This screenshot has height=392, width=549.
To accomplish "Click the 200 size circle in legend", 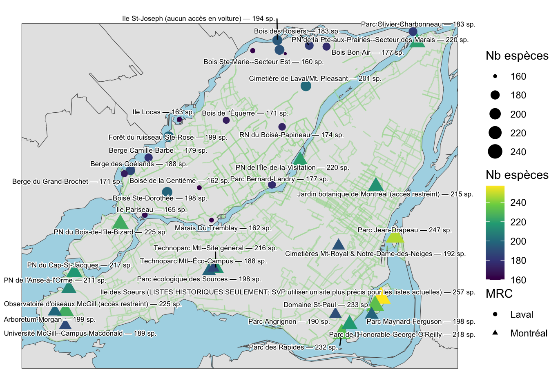I will 495,114.
